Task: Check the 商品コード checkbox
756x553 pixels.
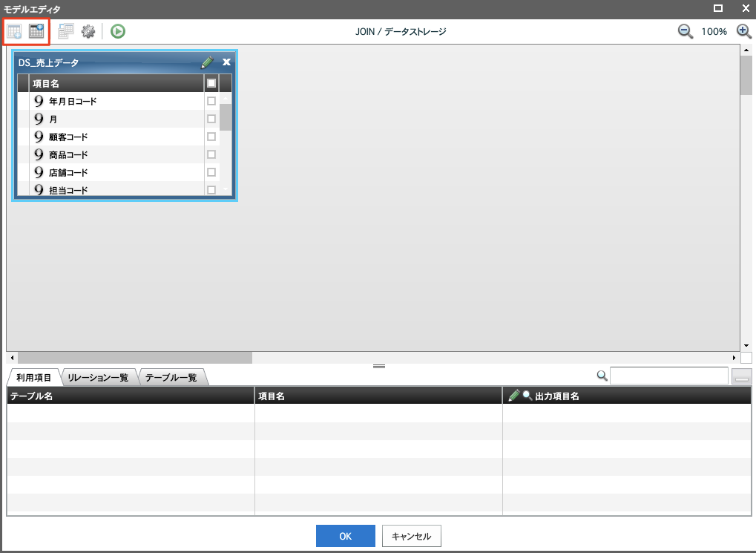Action: (211, 154)
